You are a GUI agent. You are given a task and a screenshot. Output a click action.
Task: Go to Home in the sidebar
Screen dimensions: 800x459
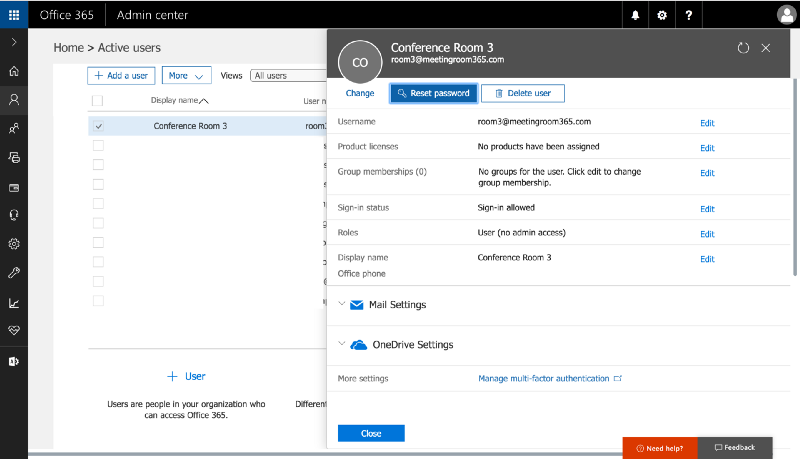click(x=14, y=71)
